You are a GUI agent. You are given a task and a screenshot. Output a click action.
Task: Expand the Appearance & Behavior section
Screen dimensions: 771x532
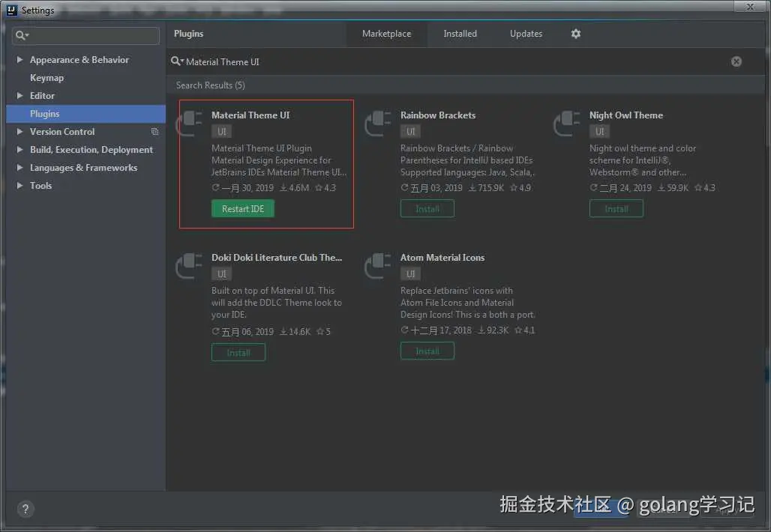click(19, 59)
